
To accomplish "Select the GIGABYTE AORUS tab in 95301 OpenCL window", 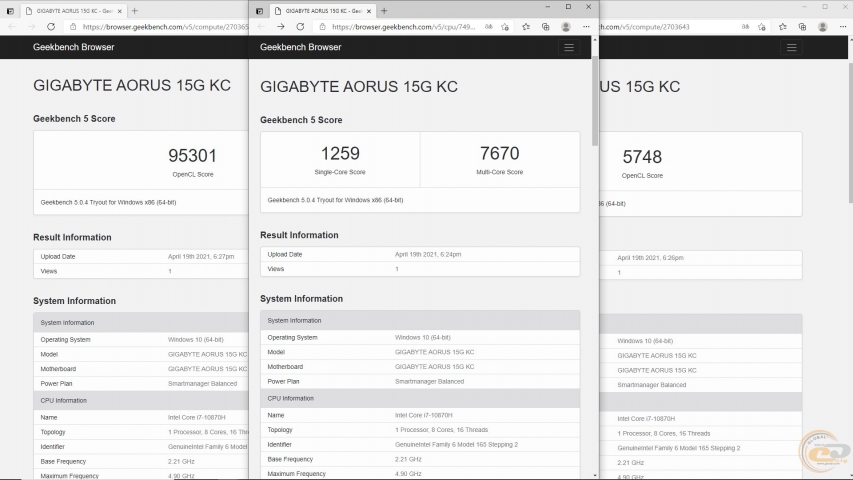I will point(74,11).
